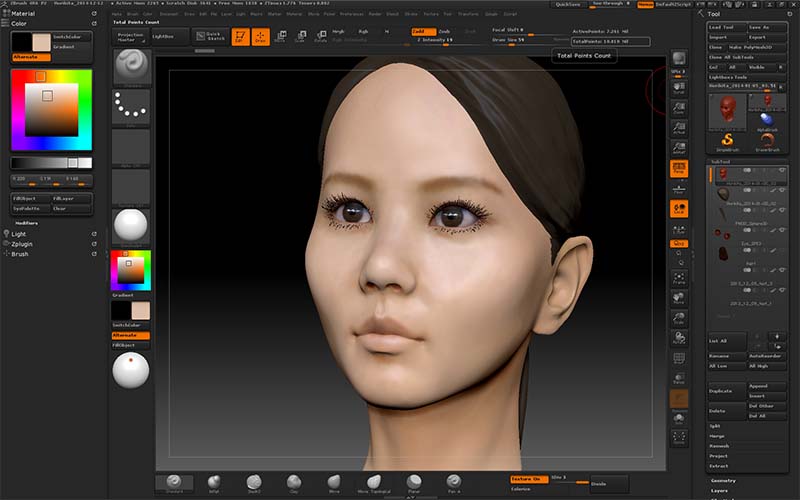The height and width of the screenshot is (500, 800).
Task: Toggle the Xyz rotation mode button
Action: pyautogui.click(x=679, y=244)
